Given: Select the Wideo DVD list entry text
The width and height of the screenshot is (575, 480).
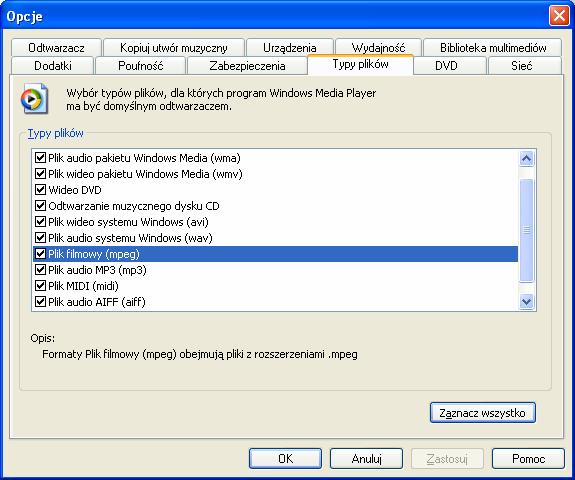Looking at the screenshot, I should [75, 190].
